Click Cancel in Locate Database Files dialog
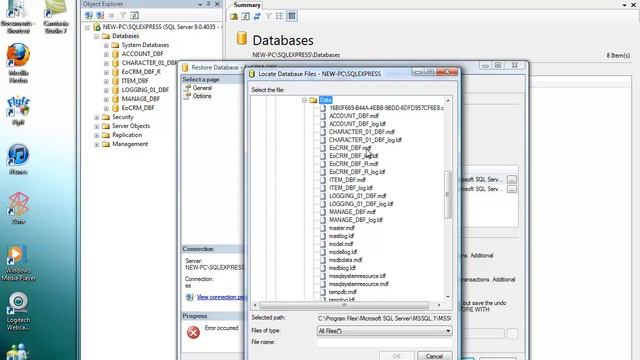 click(434, 356)
